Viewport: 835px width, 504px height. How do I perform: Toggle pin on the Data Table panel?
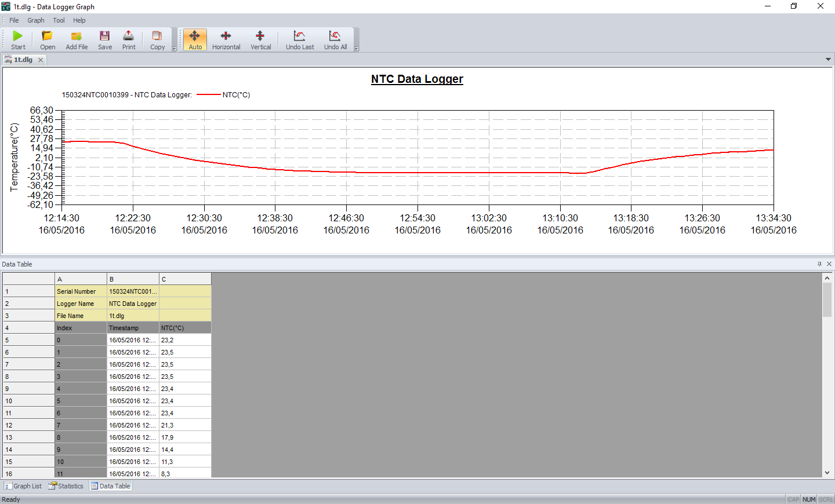[x=819, y=264]
